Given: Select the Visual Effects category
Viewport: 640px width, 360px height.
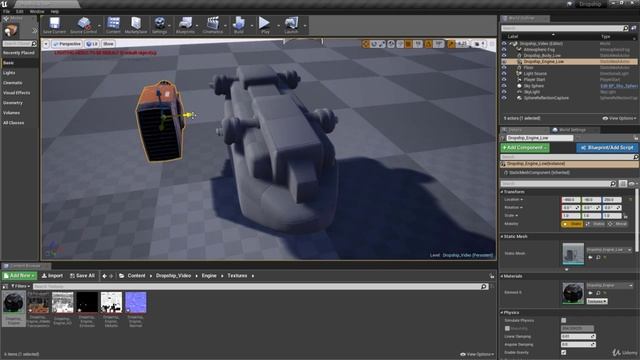Looking at the screenshot, I should [x=16, y=93].
